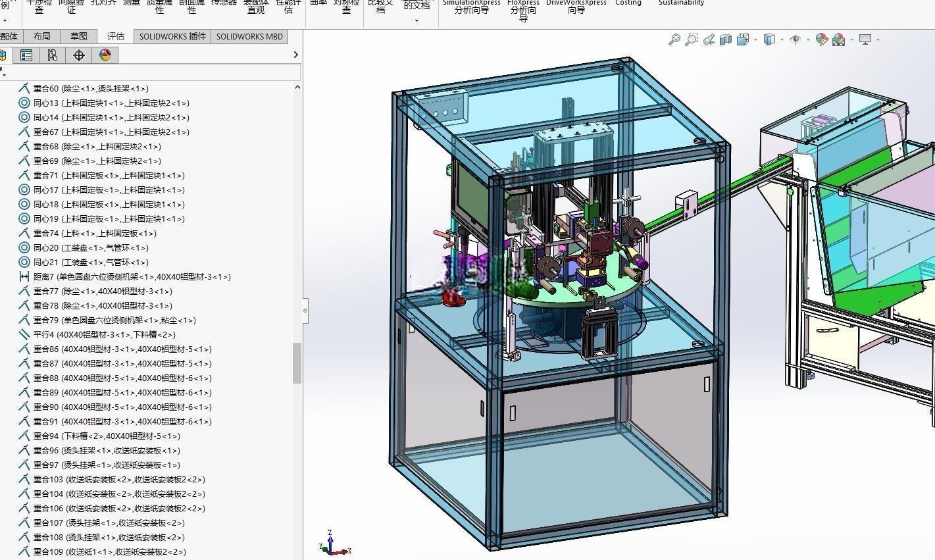Open the DisplayManager color ball tab
The image size is (935, 560).
pyautogui.click(x=105, y=55)
